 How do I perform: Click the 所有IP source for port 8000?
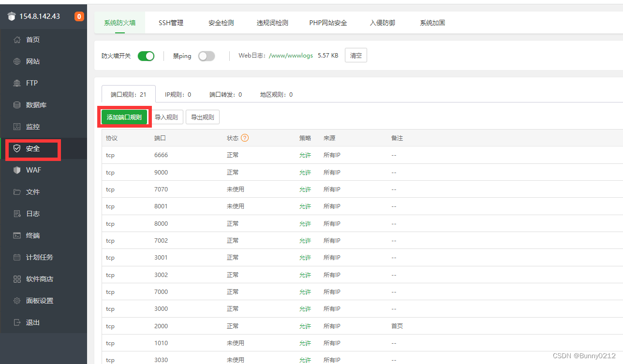[x=332, y=224]
